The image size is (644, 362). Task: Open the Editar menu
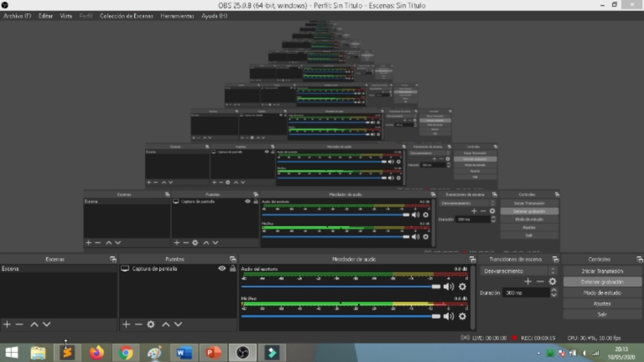(45, 16)
